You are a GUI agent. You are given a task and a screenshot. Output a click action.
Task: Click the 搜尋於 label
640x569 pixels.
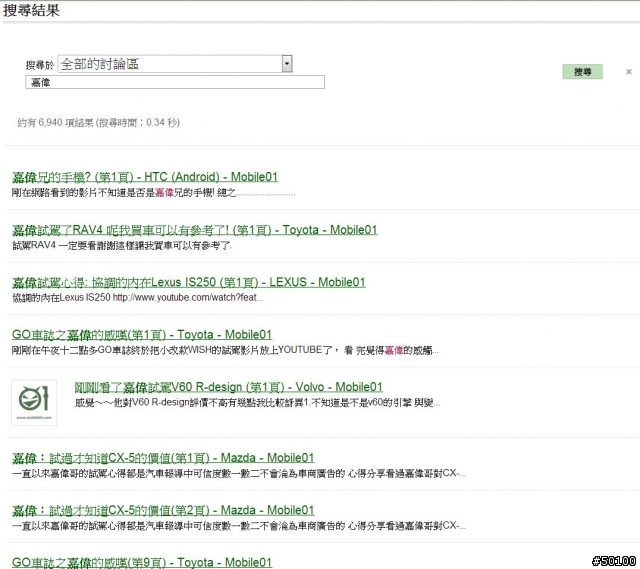pyautogui.click(x=40, y=65)
